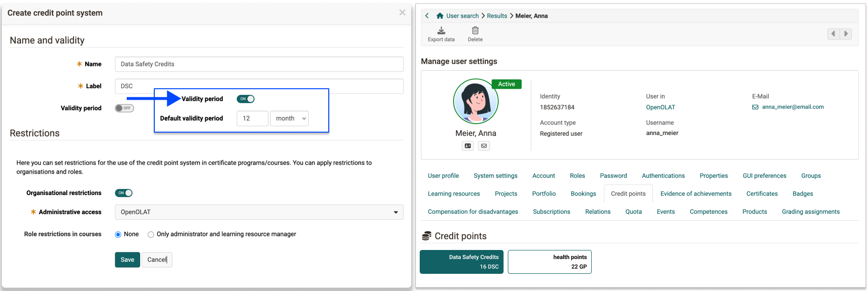
Task: Switch to the Evidence of achievements tab
Action: click(x=696, y=194)
